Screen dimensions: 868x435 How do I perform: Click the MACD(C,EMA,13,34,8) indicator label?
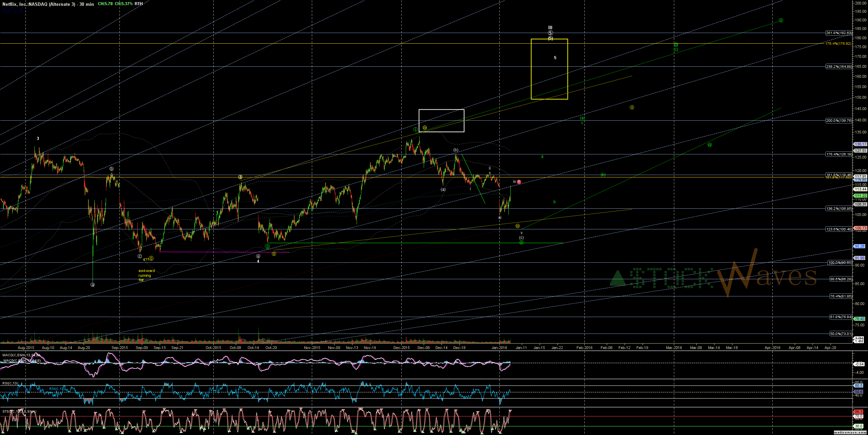click(x=21, y=355)
